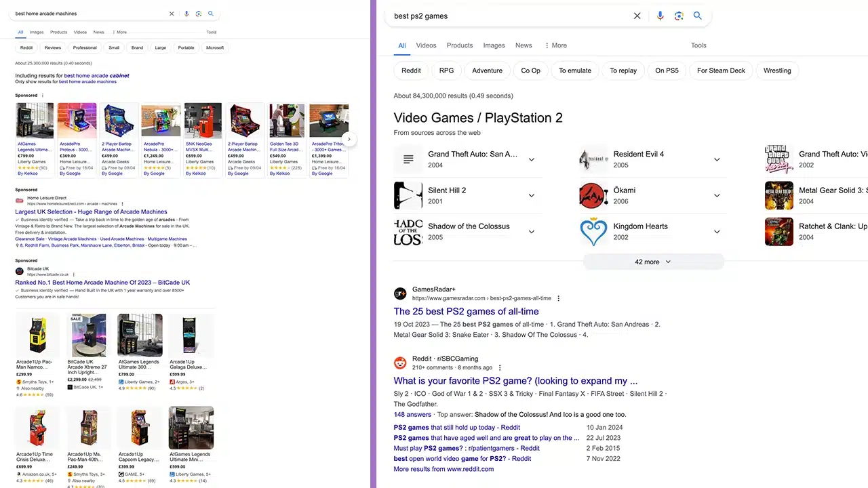Click Metal Gear Solid 3 cover thumbnail
Image resolution: width=868 pixels, height=488 pixels.
779,195
